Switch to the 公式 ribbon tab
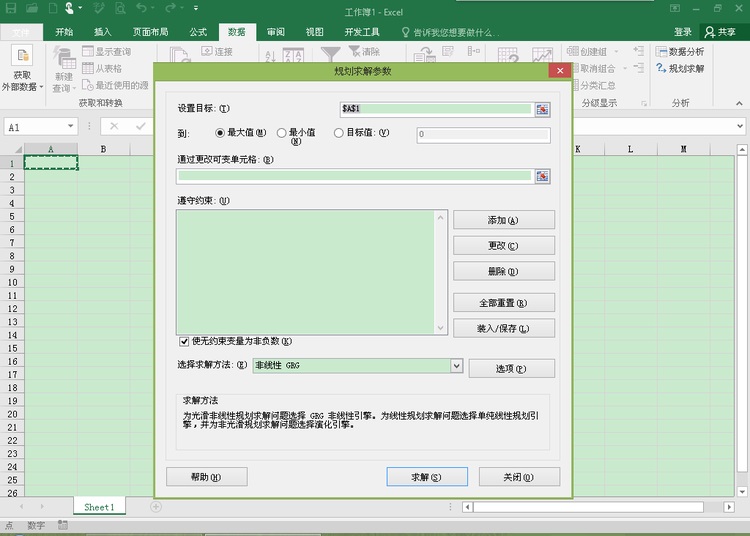Screen dimensions: 750x536 [198, 32]
